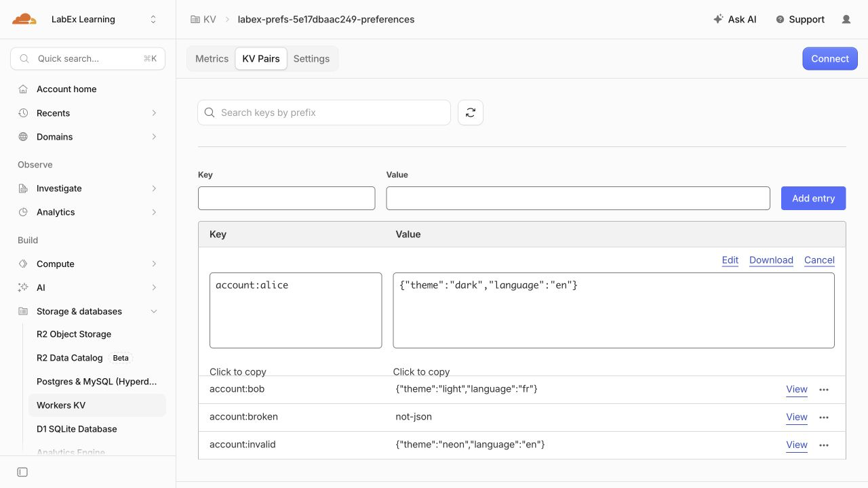This screenshot has width=868, height=488.
Task: Click the account:alice key box to copy
Action: pyautogui.click(x=296, y=310)
